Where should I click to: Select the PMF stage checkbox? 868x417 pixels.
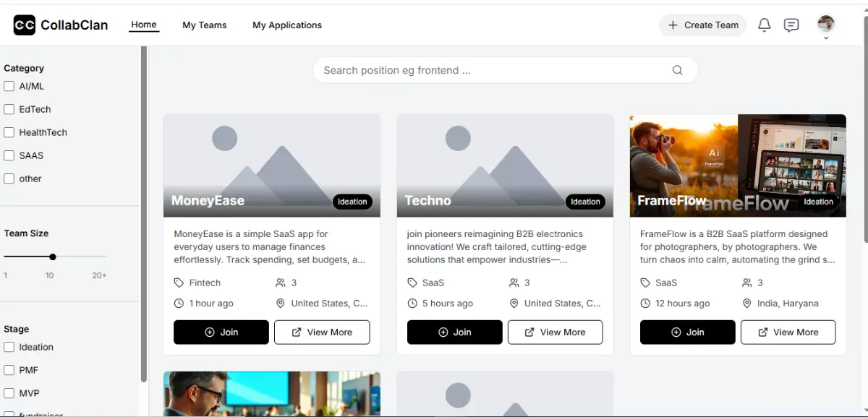[9, 370]
